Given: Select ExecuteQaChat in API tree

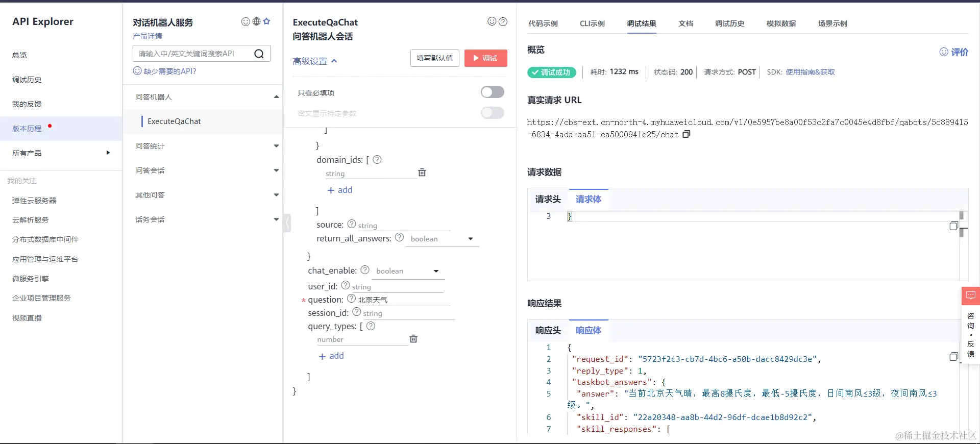Looking at the screenshot, I should click(x=174, y=121).
